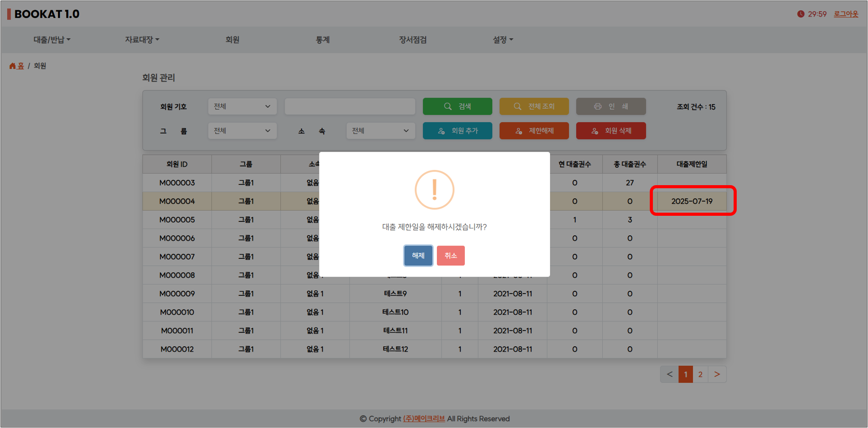This screenshot has width=868, height=428.
Task: Click the user icon on 회원 삭제 button
Action: tap(595, 131)
